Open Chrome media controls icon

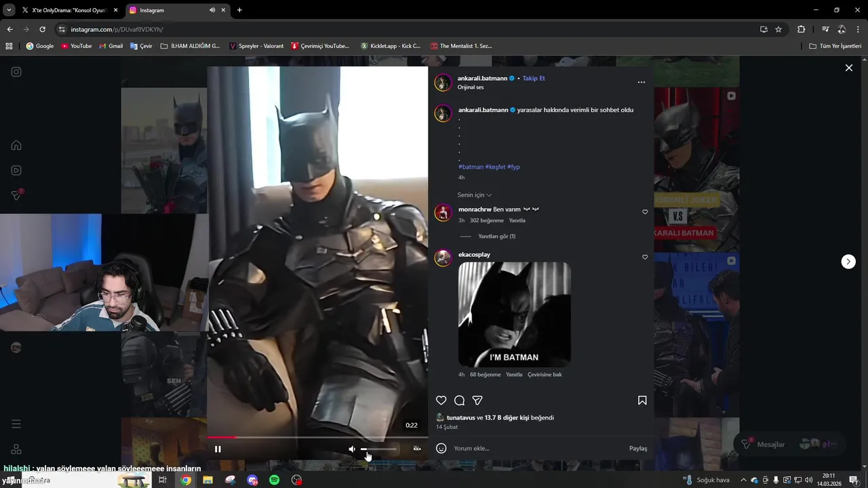pos(825,29)
